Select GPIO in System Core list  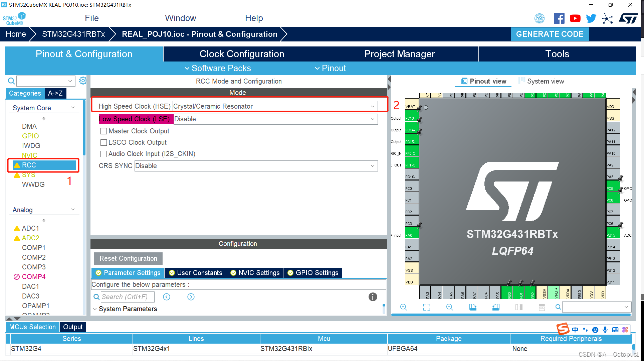point(30,136)
